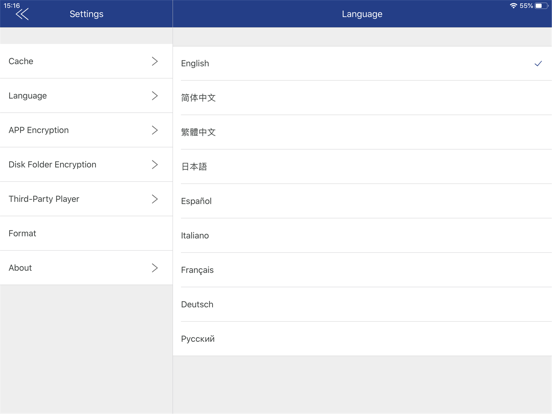Tap the 55% battery percentage text
The height and width of the screenshot is (414, 552).
(x=526, y=6)
